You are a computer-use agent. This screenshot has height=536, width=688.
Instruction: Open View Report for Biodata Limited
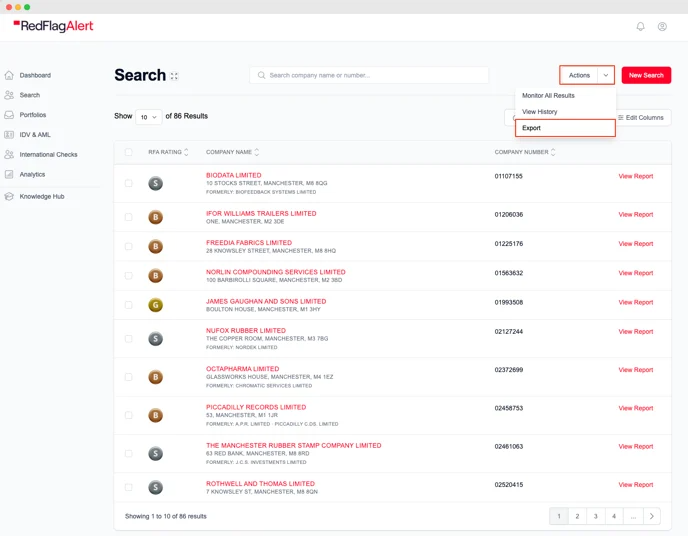[636, 176]
